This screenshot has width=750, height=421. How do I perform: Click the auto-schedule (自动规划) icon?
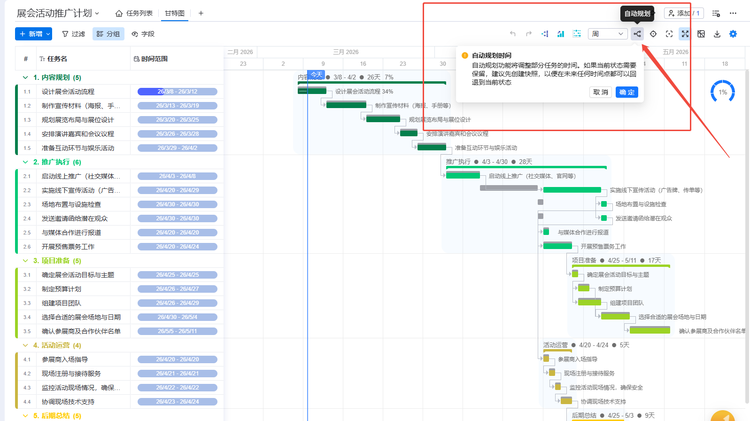(x=637, y=34)
